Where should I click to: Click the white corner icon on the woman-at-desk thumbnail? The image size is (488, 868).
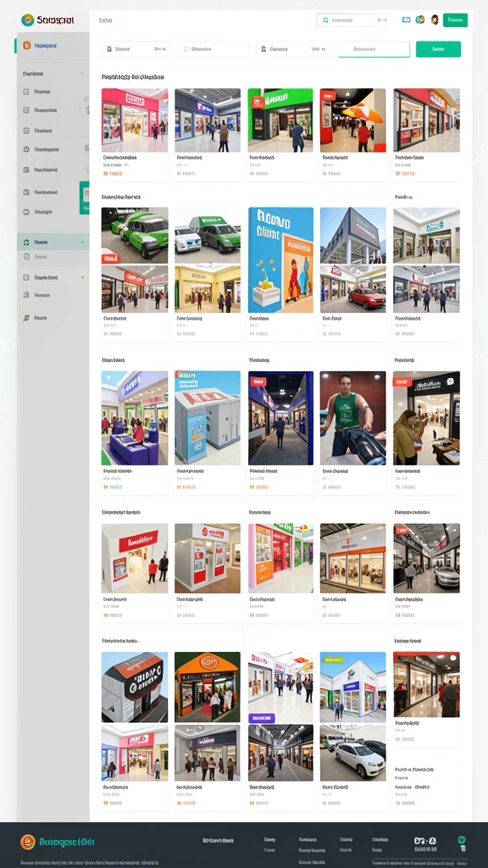[451, 381]
